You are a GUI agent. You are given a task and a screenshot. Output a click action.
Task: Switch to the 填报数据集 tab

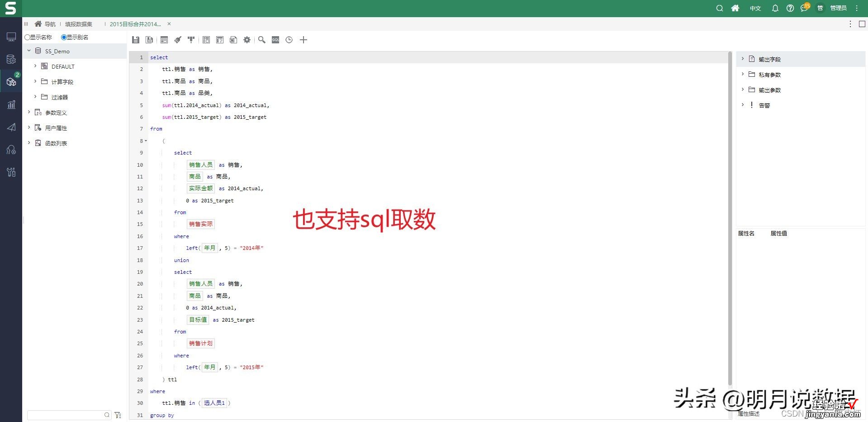point(79,24)
